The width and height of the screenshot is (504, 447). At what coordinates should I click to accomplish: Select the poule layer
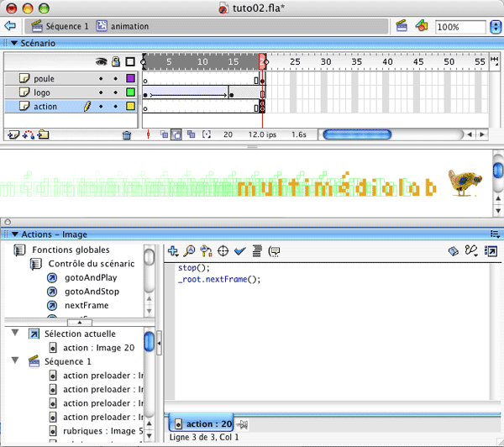tap(71, 78)
